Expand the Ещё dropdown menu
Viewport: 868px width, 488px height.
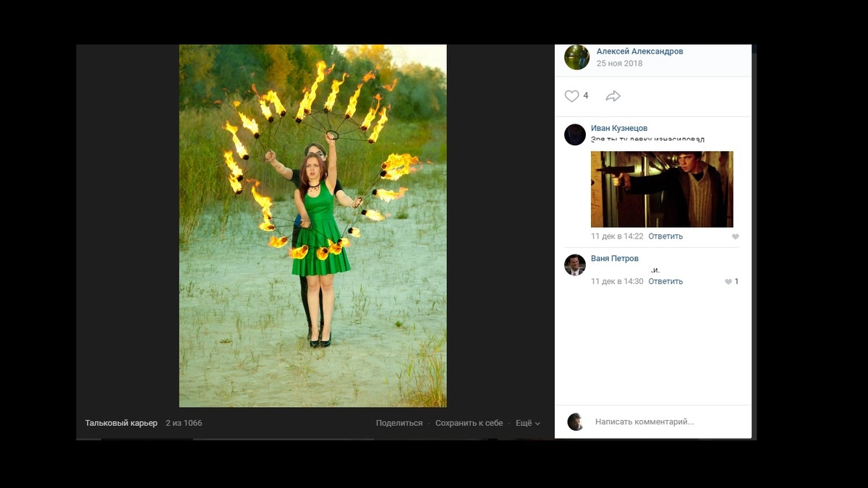pos(527,423)
